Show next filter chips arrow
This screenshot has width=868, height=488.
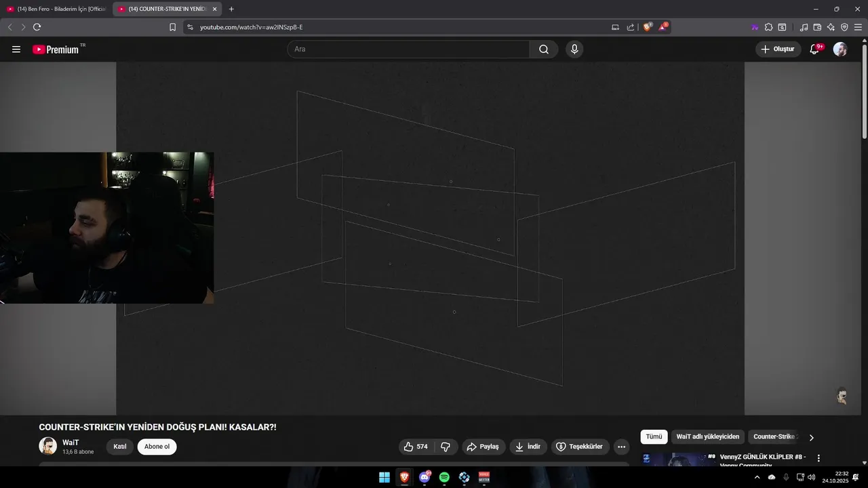812,437
